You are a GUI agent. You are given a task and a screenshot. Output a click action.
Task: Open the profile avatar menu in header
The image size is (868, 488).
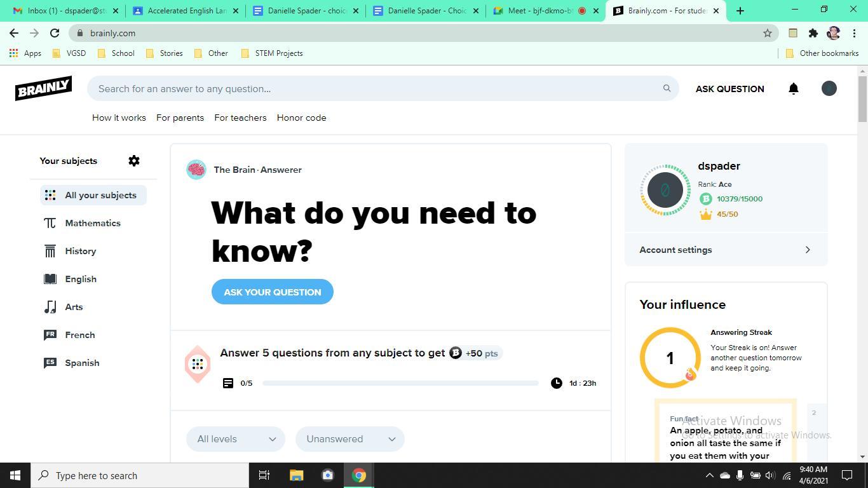pos(829,88)
